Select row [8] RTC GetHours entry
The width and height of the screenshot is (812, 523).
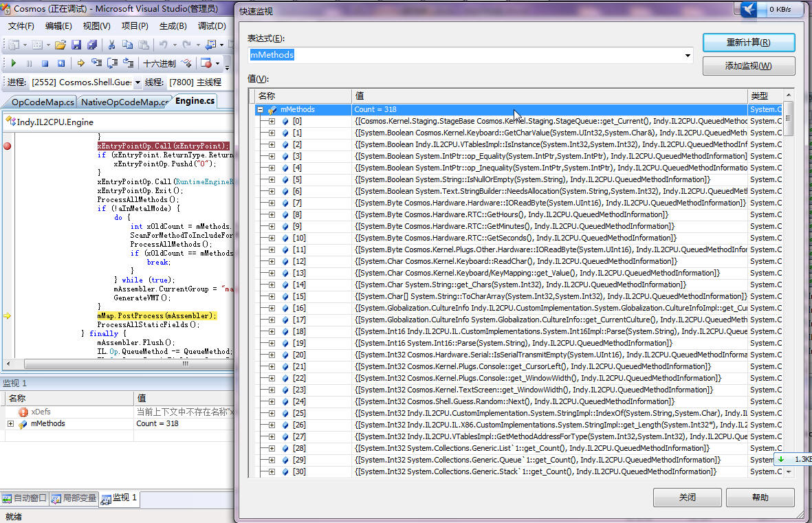(519, 215)
